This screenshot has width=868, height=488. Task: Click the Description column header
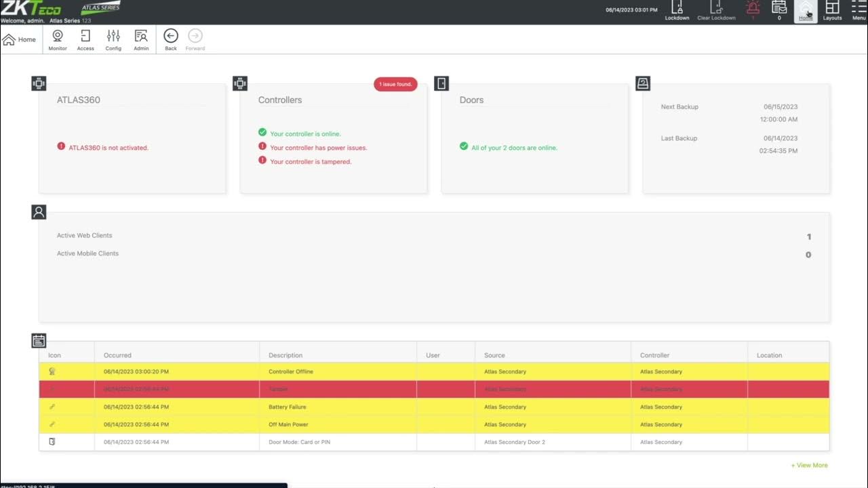tap(285, 355)
